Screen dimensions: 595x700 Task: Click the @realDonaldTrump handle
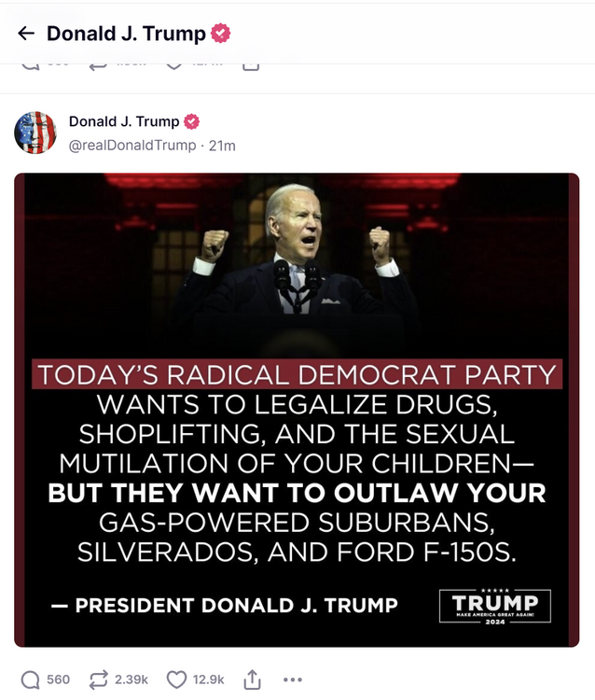(132, 146)
